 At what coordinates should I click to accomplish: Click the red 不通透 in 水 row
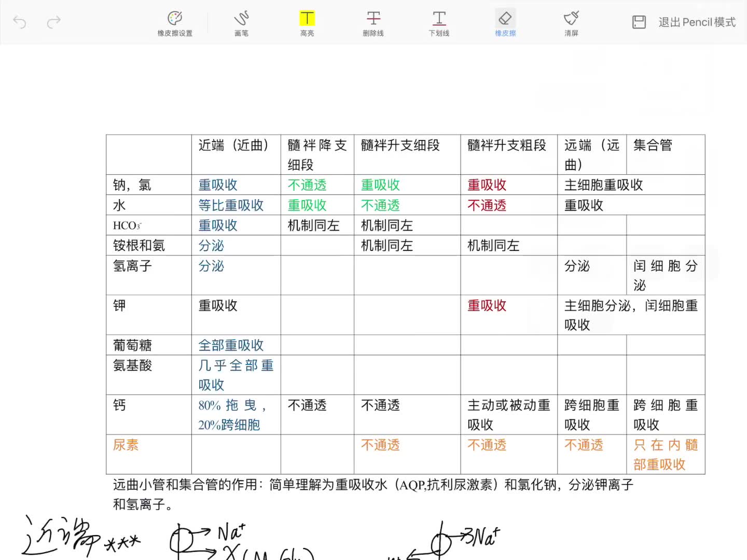(487, 205)
